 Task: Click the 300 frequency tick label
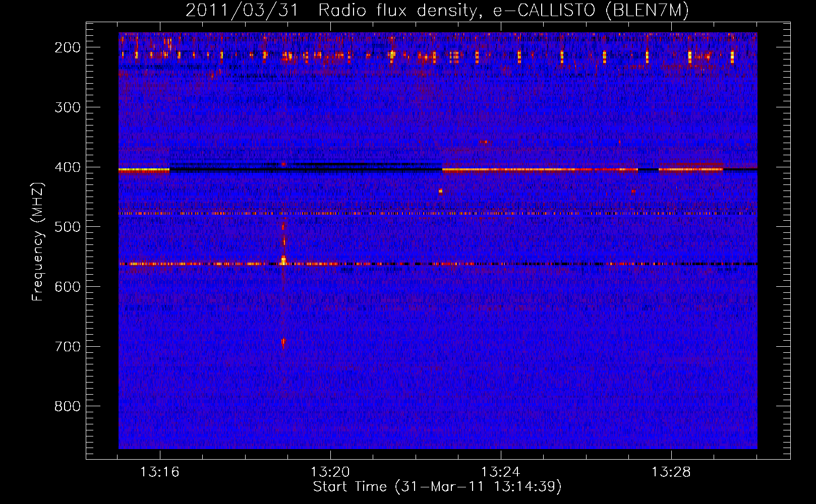[x=68, y=107]
